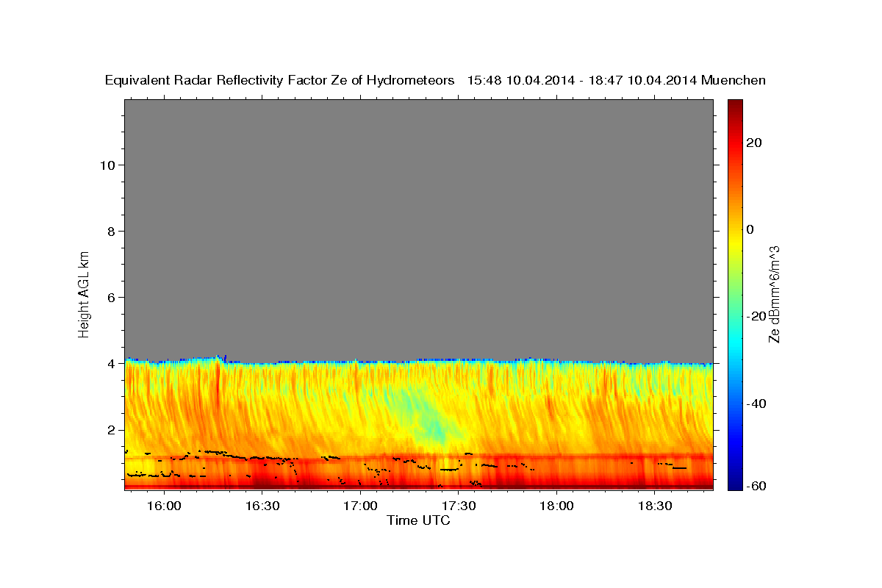882x588 pixels.
Task: Click the 'Time UTC' axis label
Action: tap(419, 520)
